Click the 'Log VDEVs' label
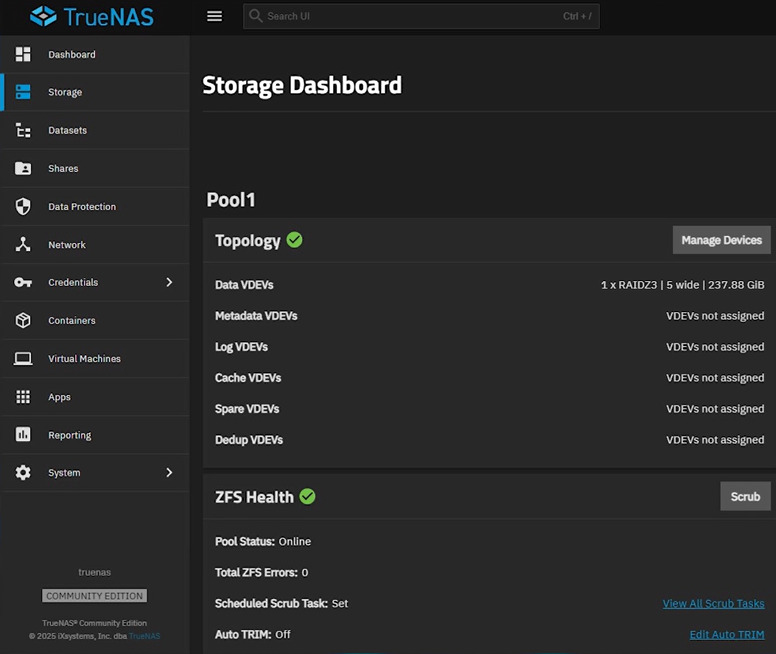Viewport: 776px width, 654px height. coord(241,347)
